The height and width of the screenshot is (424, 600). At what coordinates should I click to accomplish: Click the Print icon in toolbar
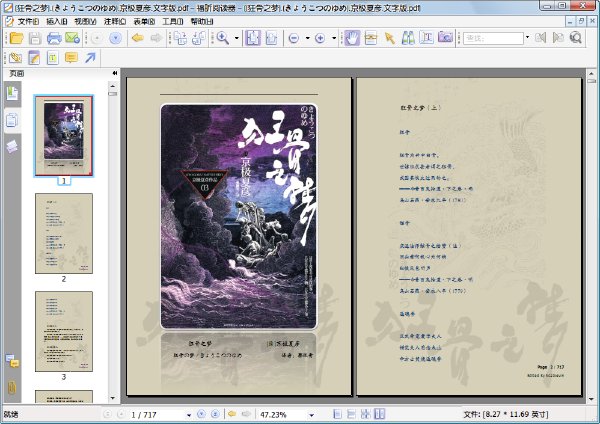coord(54,38)
